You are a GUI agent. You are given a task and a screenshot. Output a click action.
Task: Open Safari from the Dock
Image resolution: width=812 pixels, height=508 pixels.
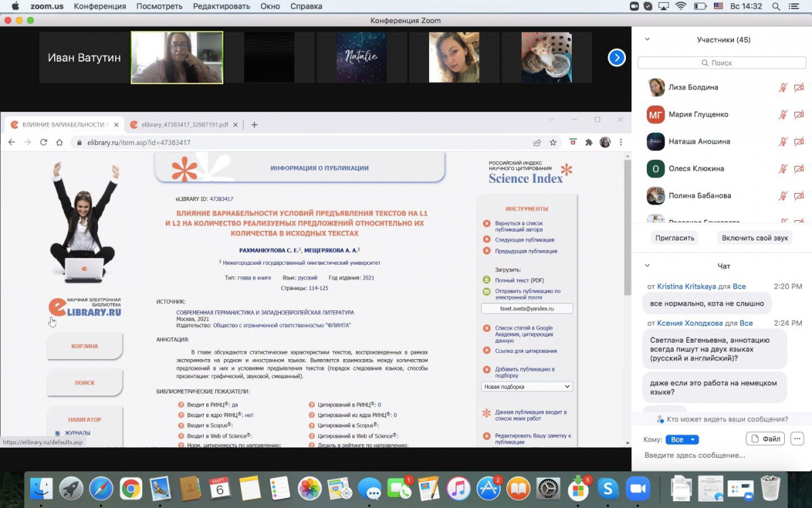[101, 488]
